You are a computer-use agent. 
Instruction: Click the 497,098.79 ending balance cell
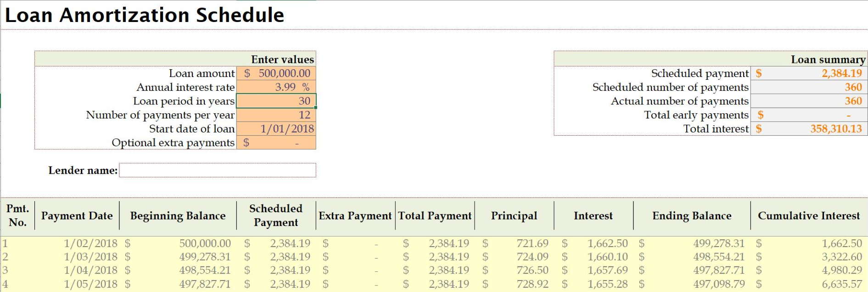718,284
